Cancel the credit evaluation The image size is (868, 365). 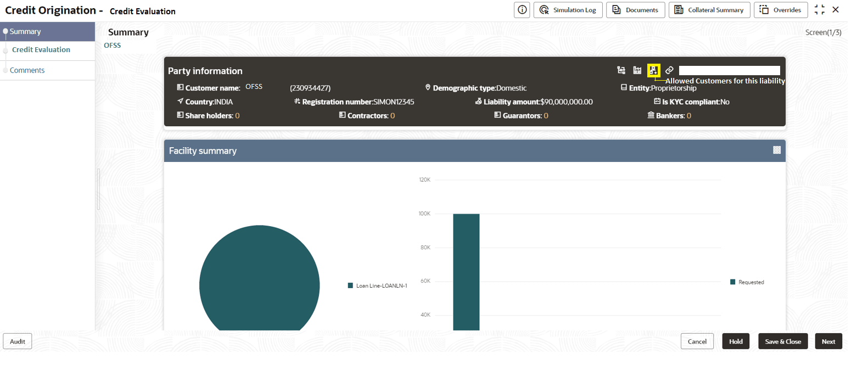point(697,341)
